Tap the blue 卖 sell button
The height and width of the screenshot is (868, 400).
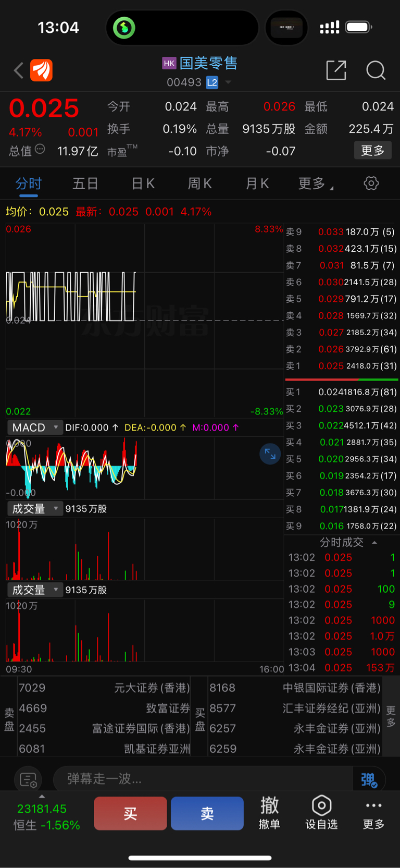(x=207, y=813)
